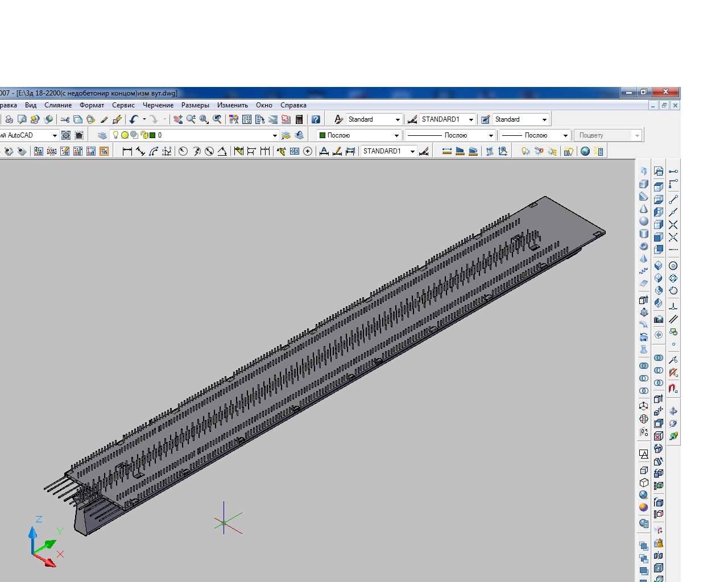This screenshot has width=728, height=582.
Task: Expand STANDARD1 dimension style dropdown in styles toolbar
Action: click(x=471, y=119)
